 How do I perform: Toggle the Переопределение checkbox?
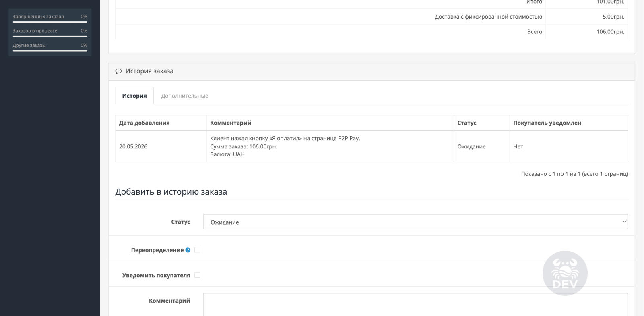197,250
